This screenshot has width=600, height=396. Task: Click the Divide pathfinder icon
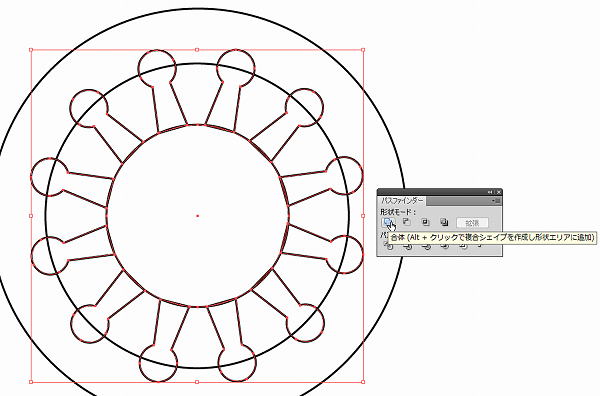[x=389, y=246]
